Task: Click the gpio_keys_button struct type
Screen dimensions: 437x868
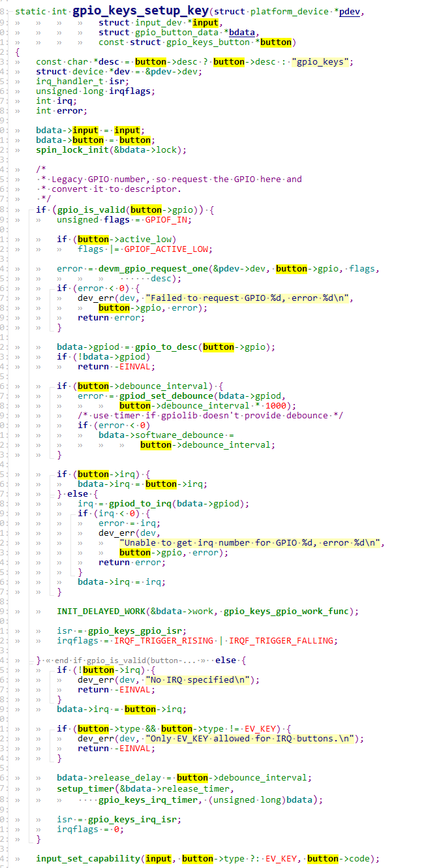Action: [209, 42]
